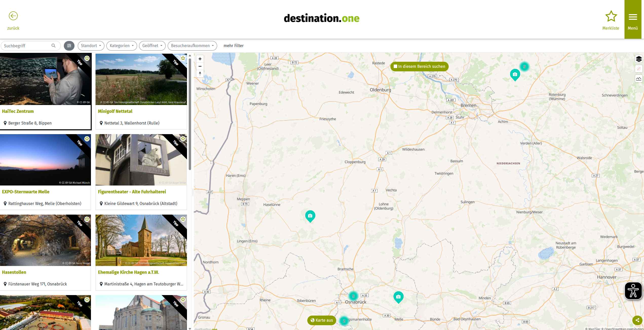Bookmark Minigolf Nettetal with star icon

click(183, 58)
